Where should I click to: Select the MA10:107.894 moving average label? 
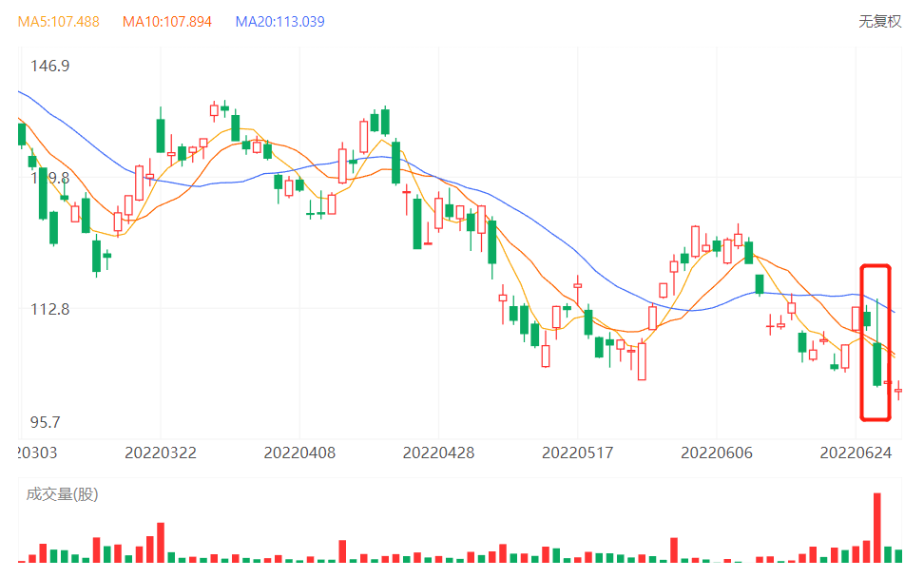(x=166, y=22)
